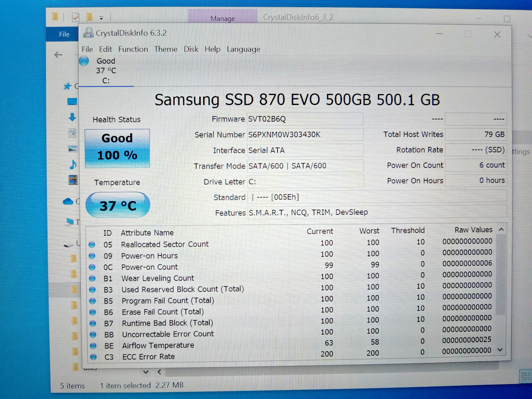Click the Pictures icon in Explorer sidebar

[x=73, y=149]
